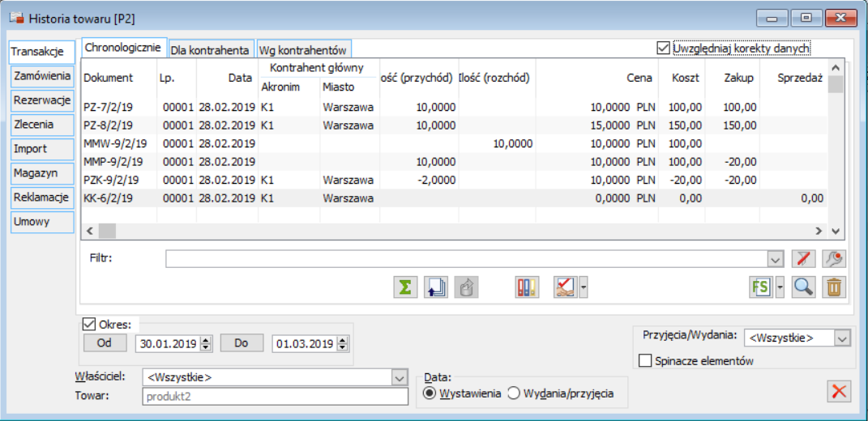
Task: Switch to the 'Dla kontrahenta' tab
Action: point(210,49)
